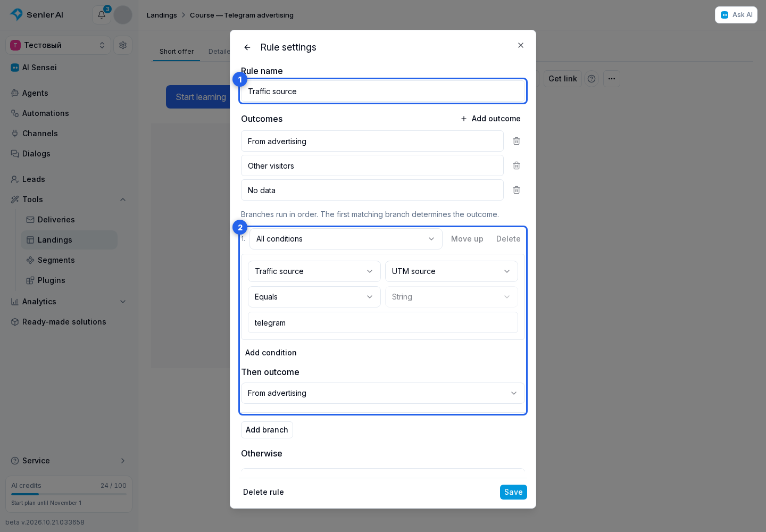Click the Rule name input field
The image size is (766, 532).
[383, 92]
